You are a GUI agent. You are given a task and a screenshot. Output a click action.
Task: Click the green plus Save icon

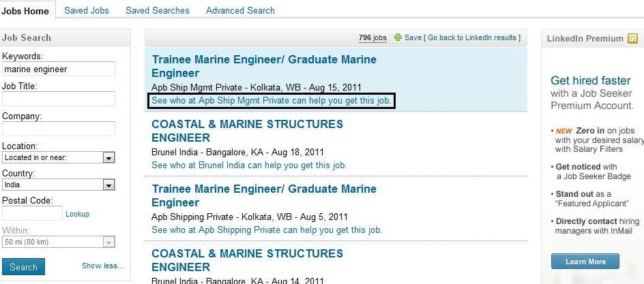(x=398, y=37)
